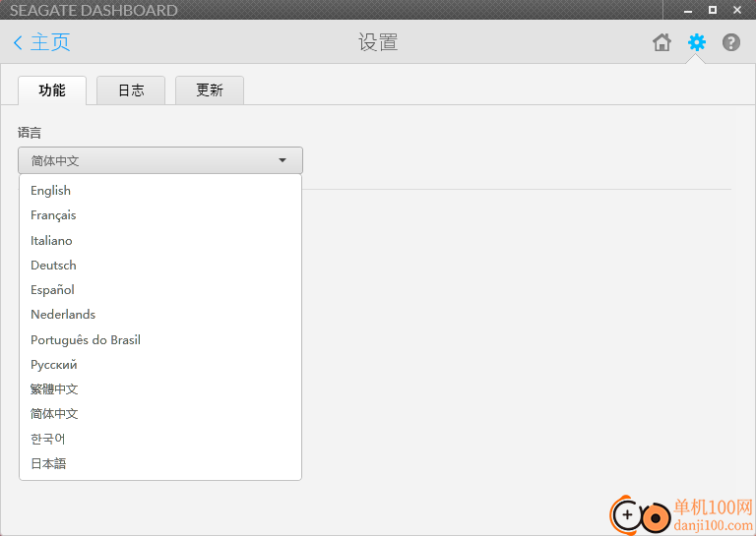The image size is (756, 536).
Task: Choose Italiano as the language
Action: coord(160,240)
